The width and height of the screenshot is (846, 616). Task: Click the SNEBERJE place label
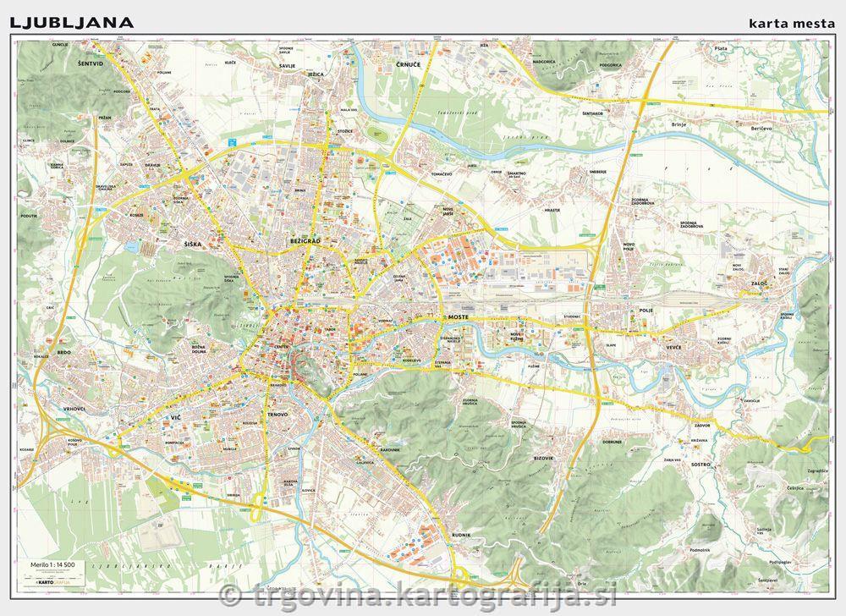tap(597, 172)
